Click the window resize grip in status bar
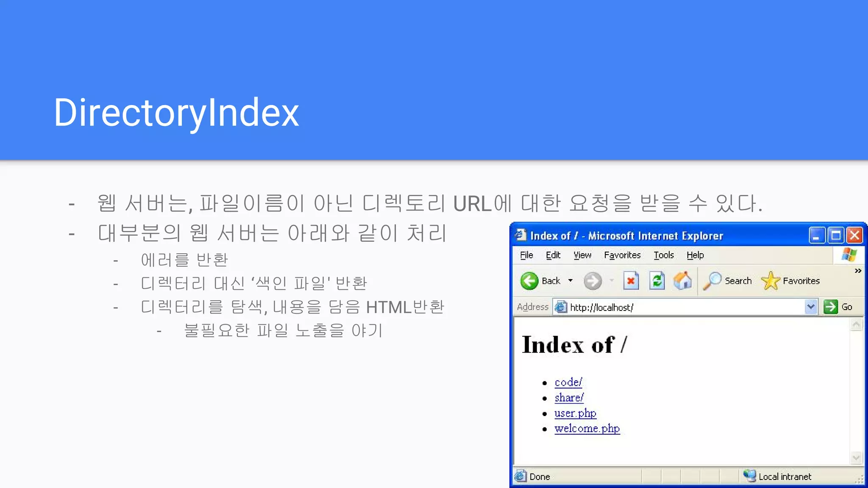Screen dimensions: 868x488 (860, 480)
